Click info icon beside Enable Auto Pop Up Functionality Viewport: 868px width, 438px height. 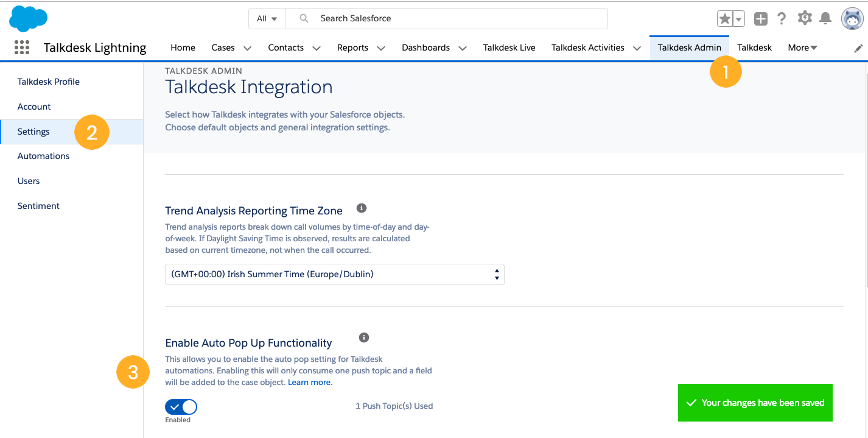point(364,337)
